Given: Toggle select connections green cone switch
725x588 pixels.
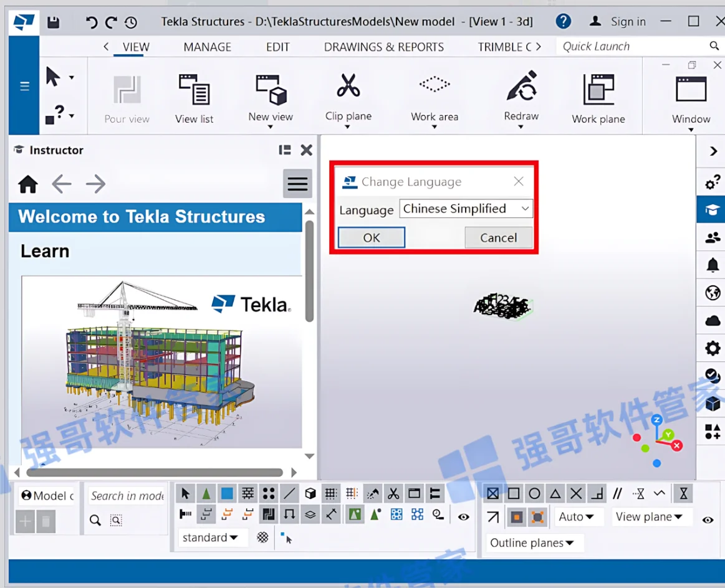Looking at the screenshot, I should [x=206, y=494].
